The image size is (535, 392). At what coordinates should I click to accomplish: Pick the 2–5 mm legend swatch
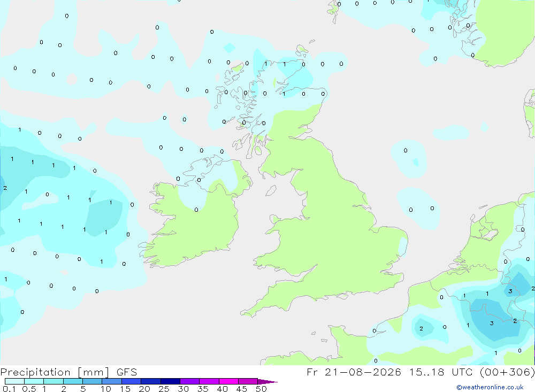(x=73, y=381)
